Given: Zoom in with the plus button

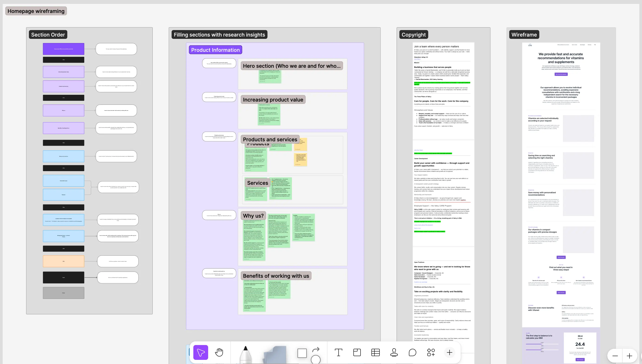Looking at the screenshot, I should click(x=629, y=356).
